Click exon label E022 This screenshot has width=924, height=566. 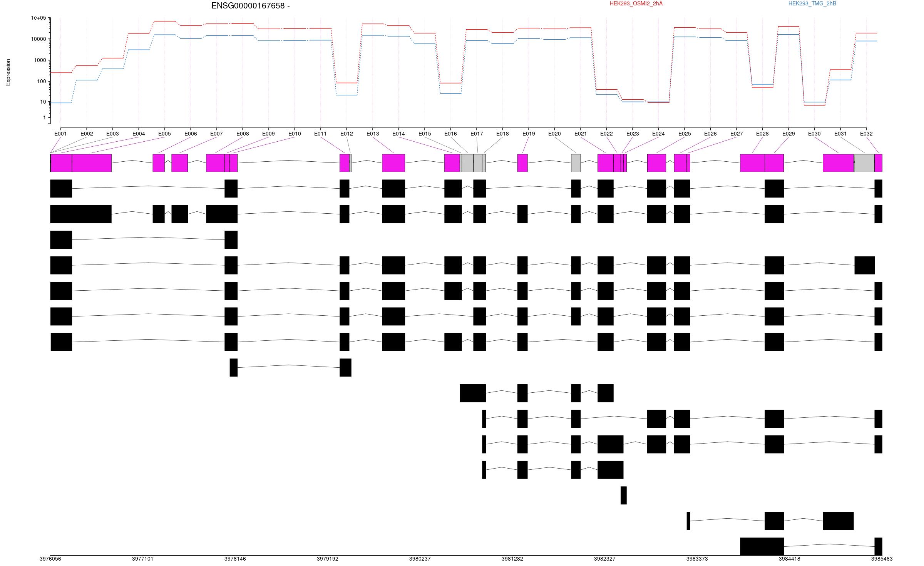tap(606, 134)
